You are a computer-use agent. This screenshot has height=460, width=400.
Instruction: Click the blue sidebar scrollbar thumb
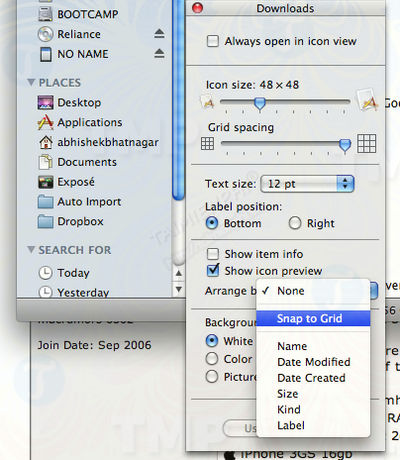[179, 100]
